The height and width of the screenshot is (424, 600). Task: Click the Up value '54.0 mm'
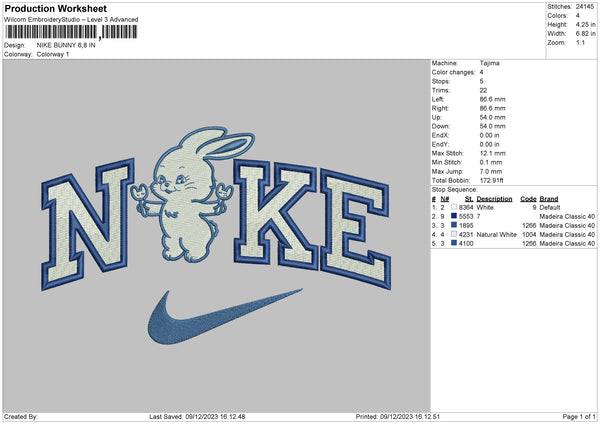(492, 117)
